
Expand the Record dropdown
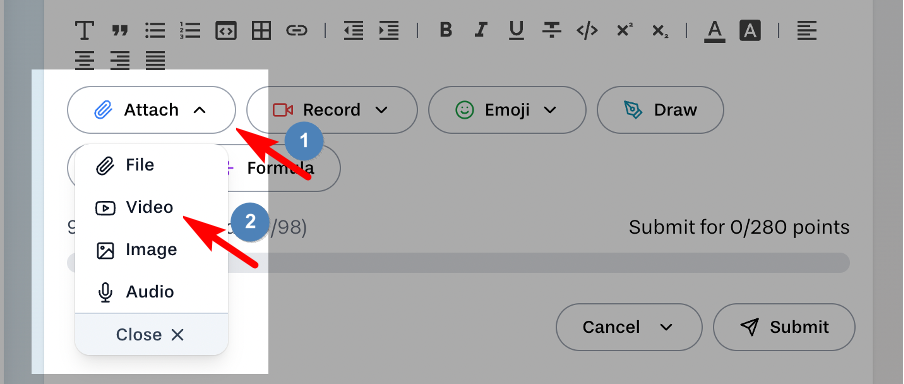pyautogui.click(x=332, y=110)
